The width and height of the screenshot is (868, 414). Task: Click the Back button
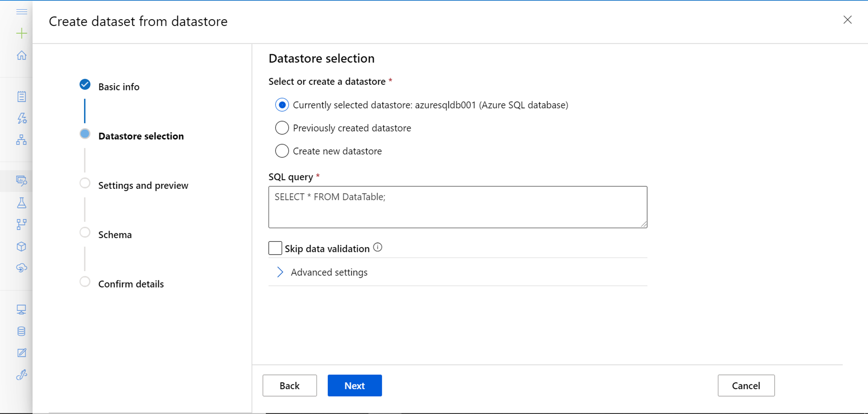289,386
